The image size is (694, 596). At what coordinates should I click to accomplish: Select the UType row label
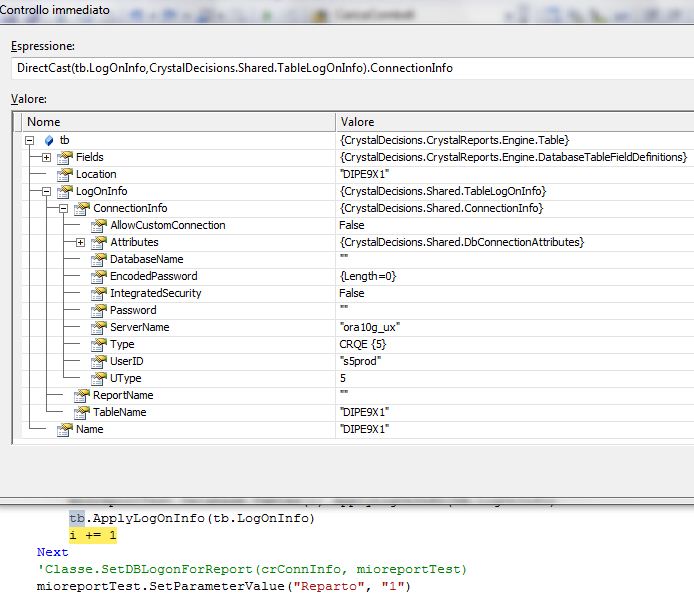pyautogui.click(x=126, y=378)
